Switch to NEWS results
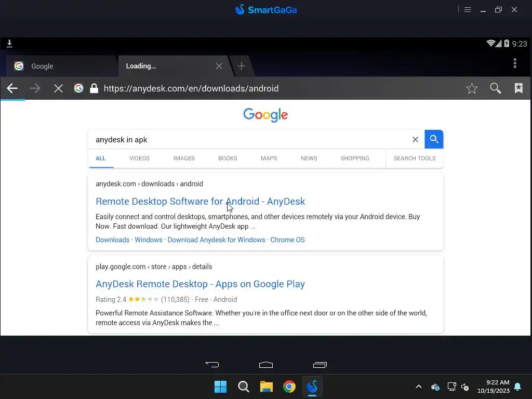Image resolution: width=532 pixels, height=399 pixels. tap(309, 158)
